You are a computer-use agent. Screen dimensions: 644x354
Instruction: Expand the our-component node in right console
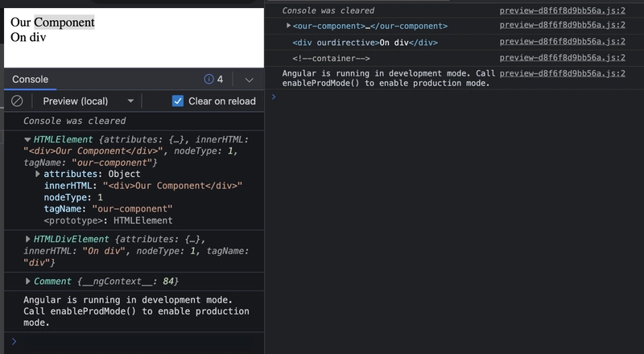click(289, 27)
